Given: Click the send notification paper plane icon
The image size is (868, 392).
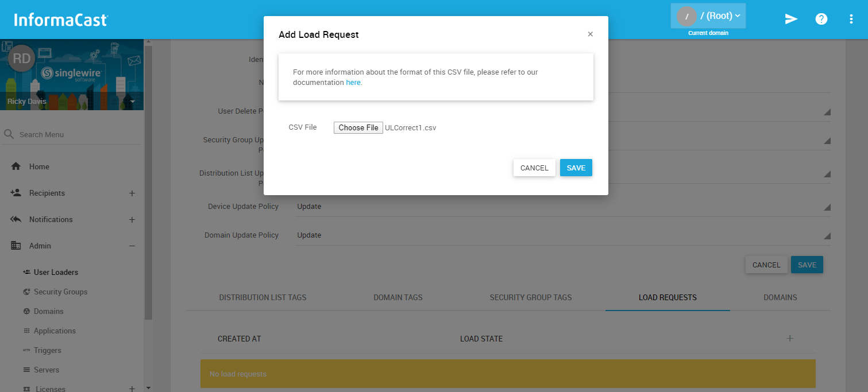Looking at the screenshot, I should (x=791, y=19).
